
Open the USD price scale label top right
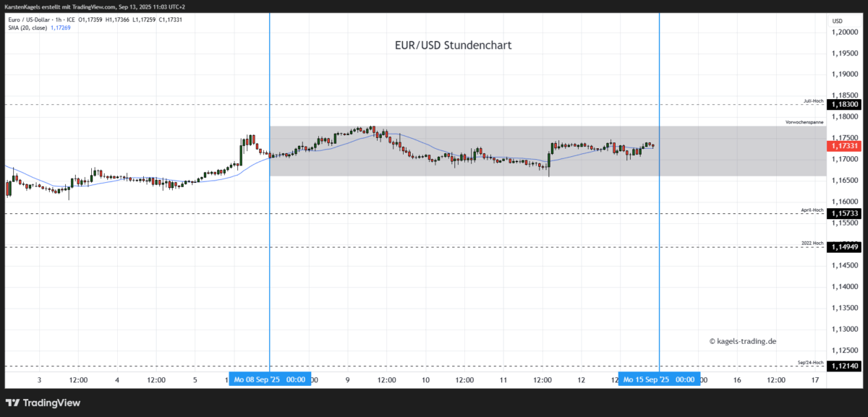[839, 20]
